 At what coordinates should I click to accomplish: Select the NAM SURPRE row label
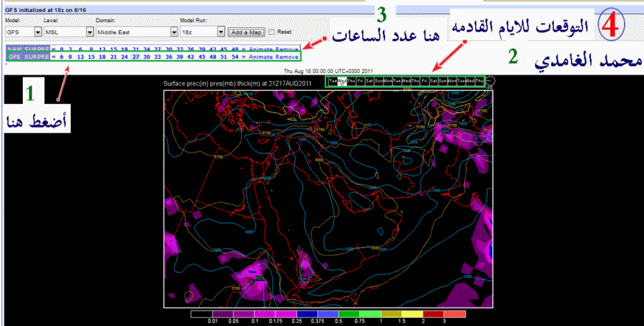[29, 49]
